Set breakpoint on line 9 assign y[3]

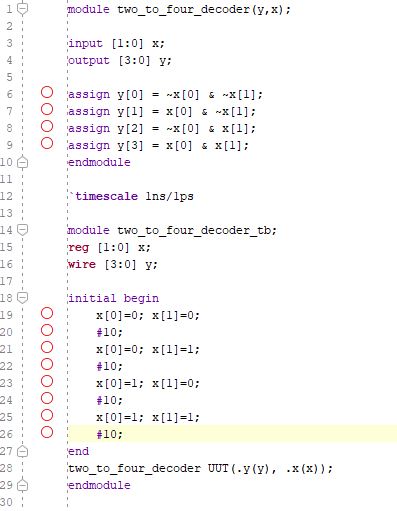[47, 143]
